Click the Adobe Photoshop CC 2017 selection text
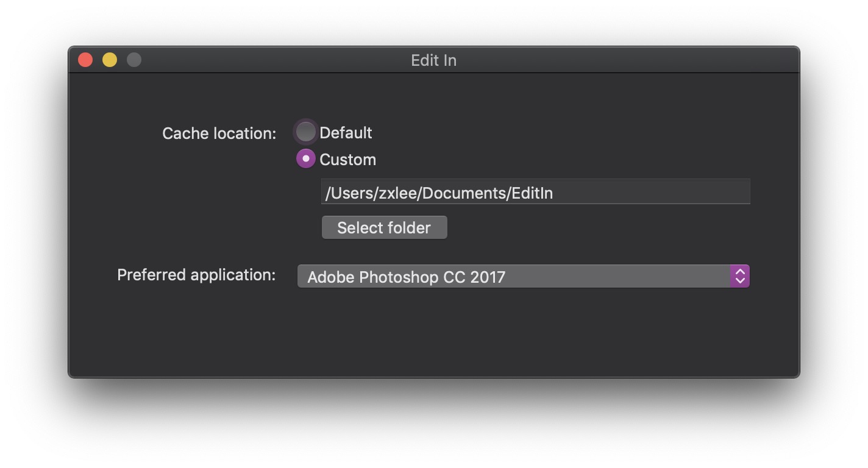 [406, 277]
